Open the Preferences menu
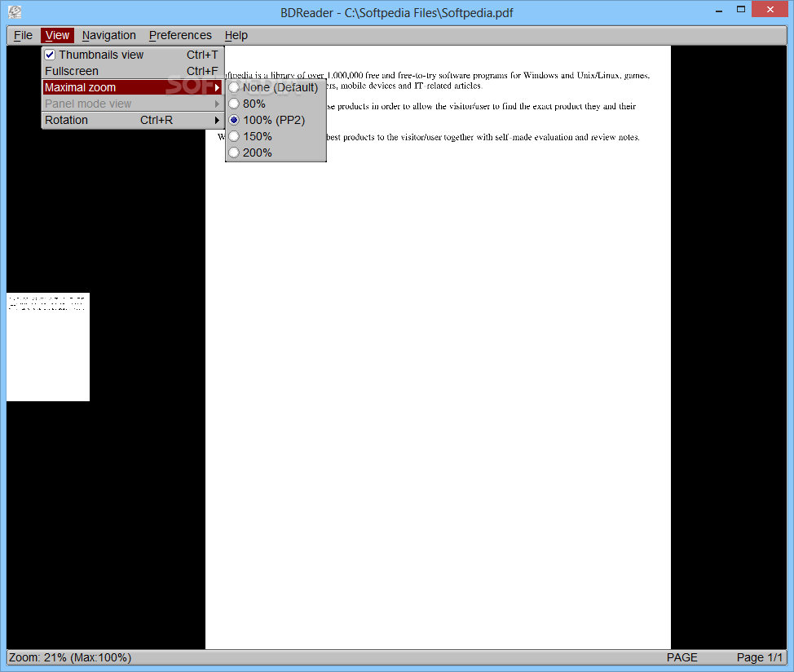 180,35
